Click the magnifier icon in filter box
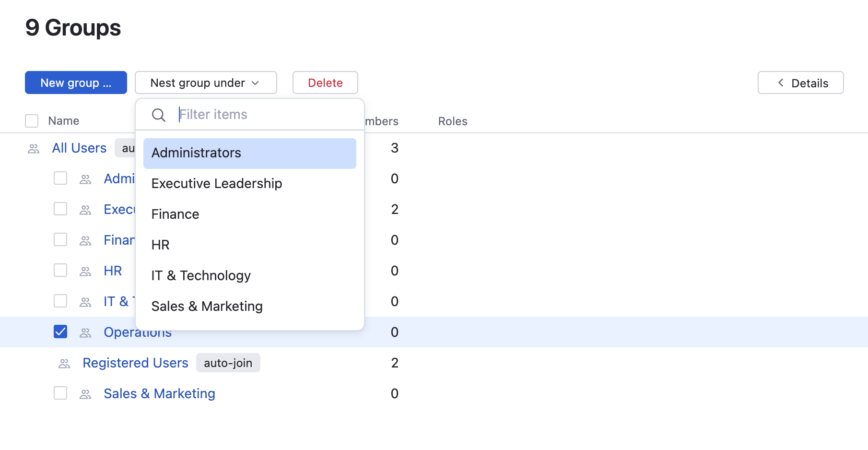The width and height of the screenshot is (868, 450). pyautogui.click(x=159, y=115)
